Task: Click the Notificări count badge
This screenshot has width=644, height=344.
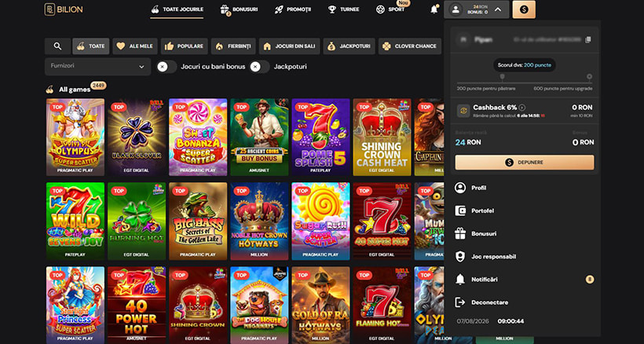Action: coord(589,280)
